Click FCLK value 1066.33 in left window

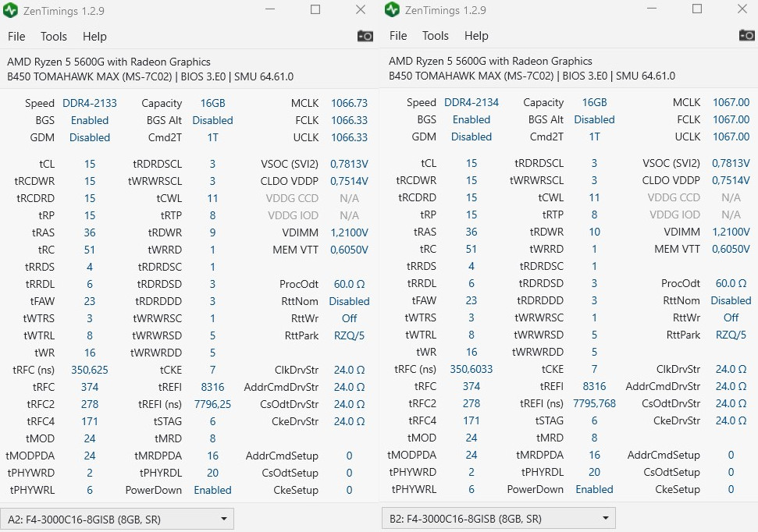click(x=349, y=120)
